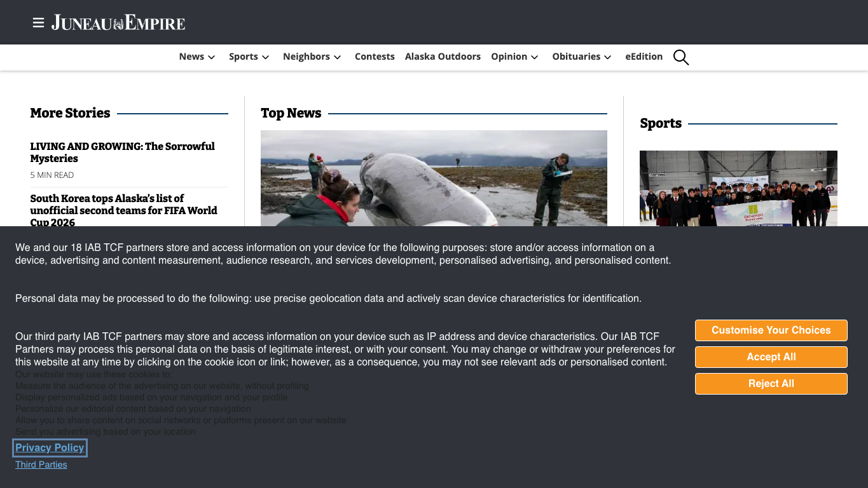This screenshot has width=868, height=488.
Task: Expand the News dropdown chevron
Action: 212,57
